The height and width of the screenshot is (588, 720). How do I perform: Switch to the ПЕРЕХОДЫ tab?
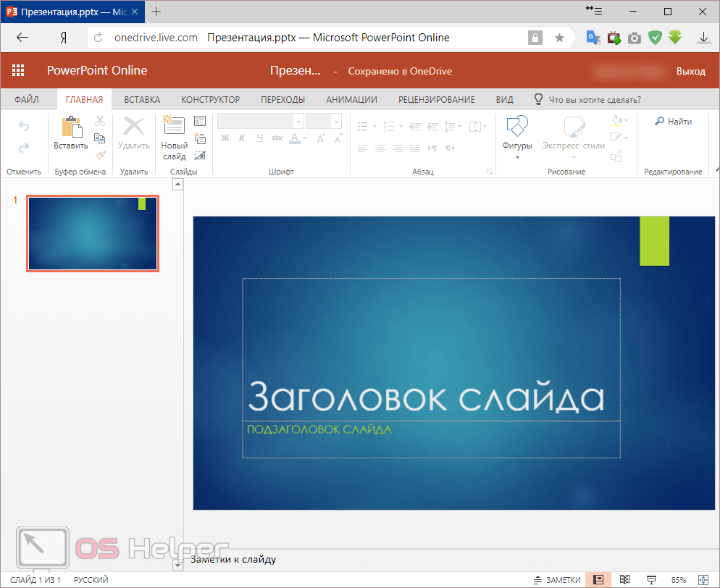(x=282, y=100)
